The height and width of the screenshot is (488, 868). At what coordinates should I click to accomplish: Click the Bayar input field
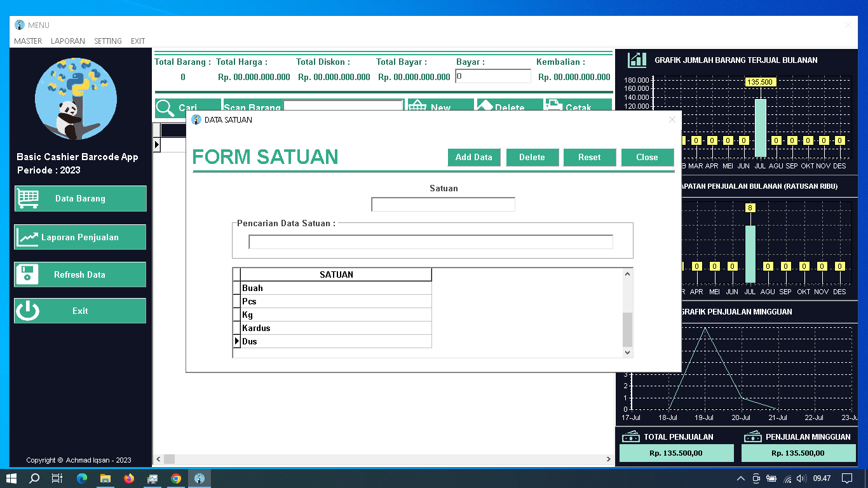pos(493,76)
